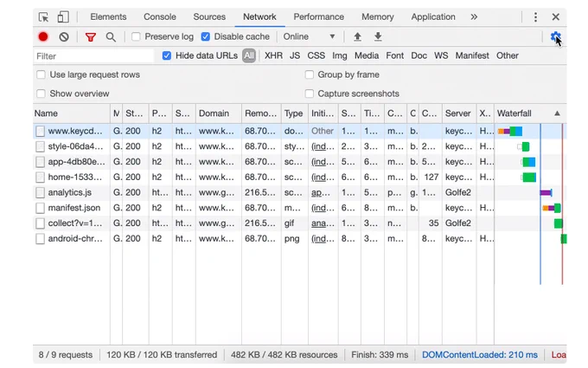The width and height of the screenshot is (588, 368).
Task: Open network settings gear icon
Action: (555, 36)
